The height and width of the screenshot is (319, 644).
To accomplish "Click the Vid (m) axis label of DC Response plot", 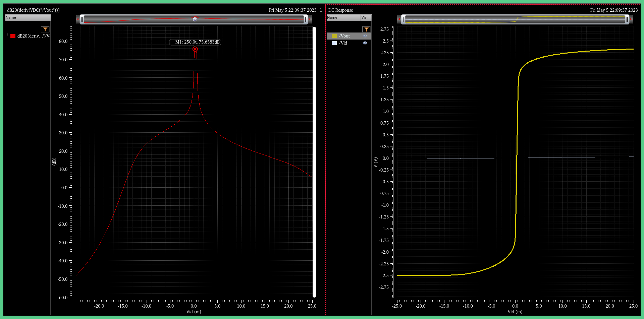I will tap(515, 312).
